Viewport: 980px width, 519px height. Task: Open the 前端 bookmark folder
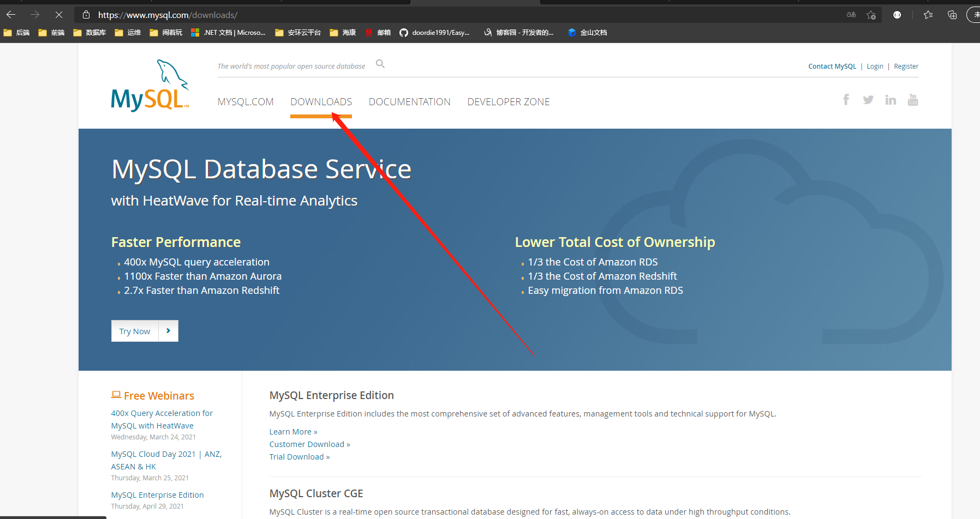[51, 33]
